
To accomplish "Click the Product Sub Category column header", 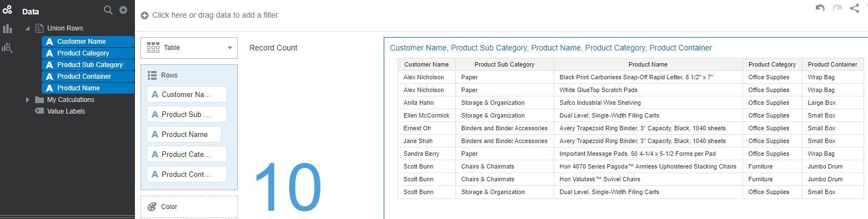I will tap(504, 64).
